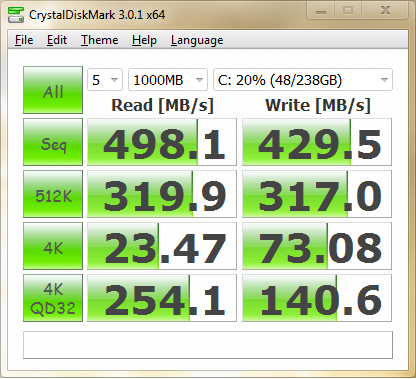416x379 pixels.
Task: Click 512K read result 319.9
Action: click(162, 194)
